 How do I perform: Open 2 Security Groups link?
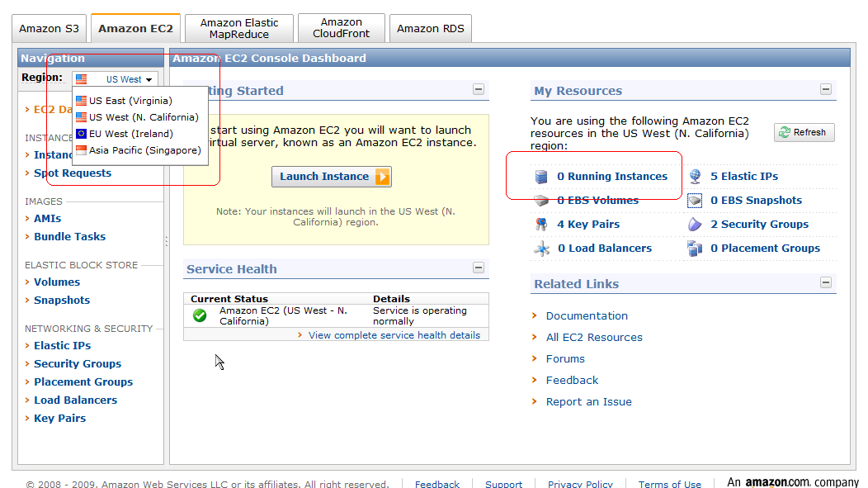tap(759, 225)
